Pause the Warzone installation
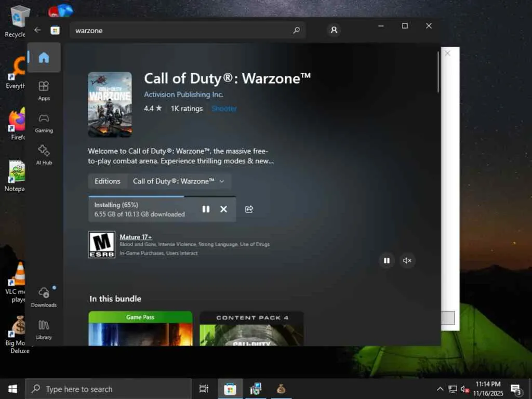 coord(206,209)
